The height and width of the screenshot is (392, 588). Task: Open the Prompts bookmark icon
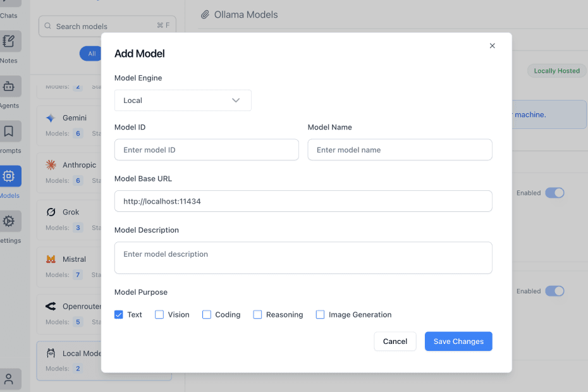(x=9, y=132)
